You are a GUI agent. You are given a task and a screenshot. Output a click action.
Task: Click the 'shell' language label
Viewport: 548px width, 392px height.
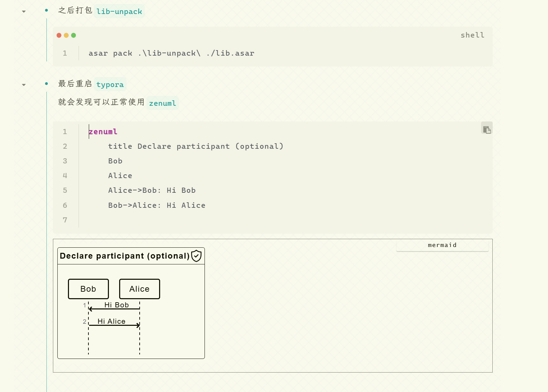(x=472, y=35)
